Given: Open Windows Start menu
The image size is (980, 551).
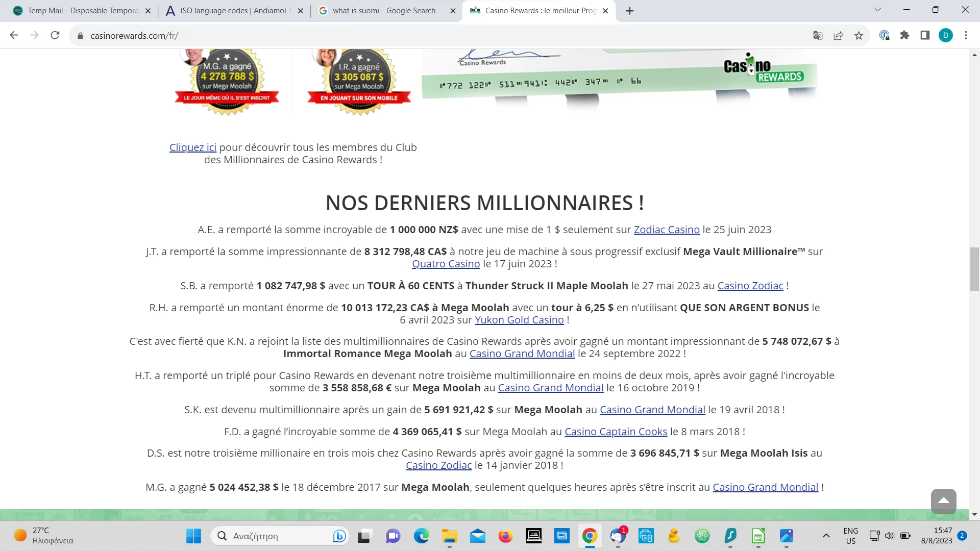Looking at the screenshot, I should (x=193, y=536).
